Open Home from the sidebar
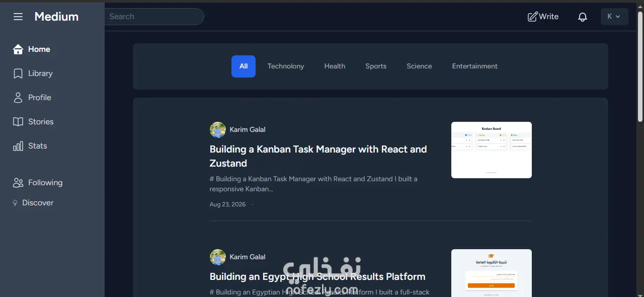 pos(32,49)
